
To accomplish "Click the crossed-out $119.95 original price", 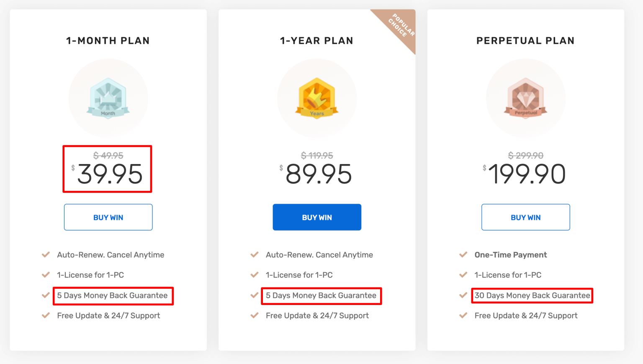I will coord(317,156).
